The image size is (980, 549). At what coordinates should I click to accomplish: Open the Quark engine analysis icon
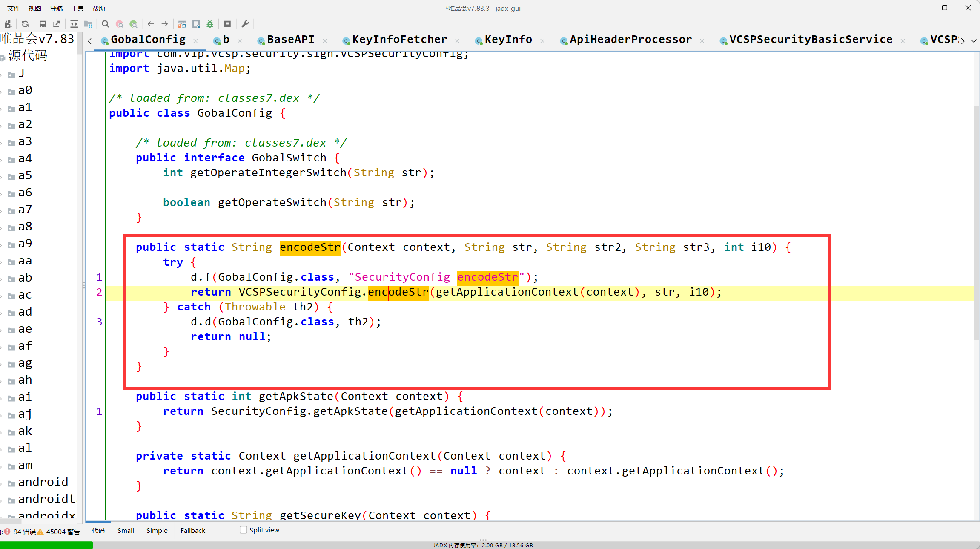point(196,24)
